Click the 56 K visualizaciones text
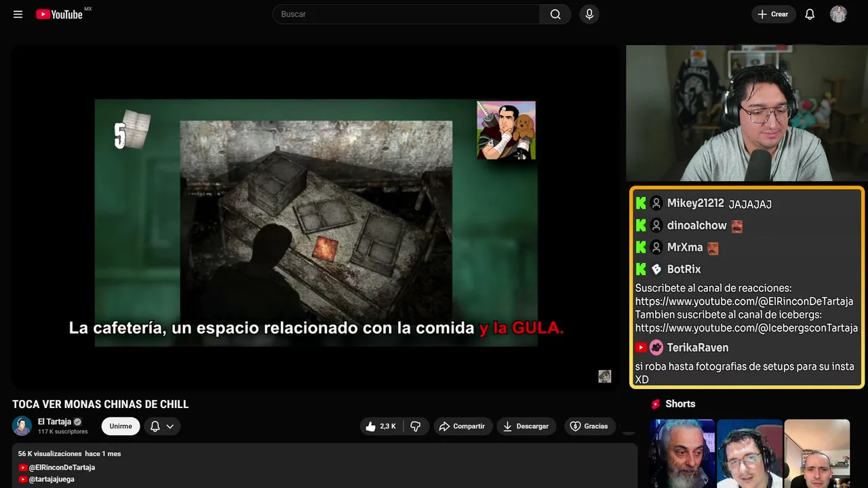The width and height of the screenshot is (868, 488). 50,453
